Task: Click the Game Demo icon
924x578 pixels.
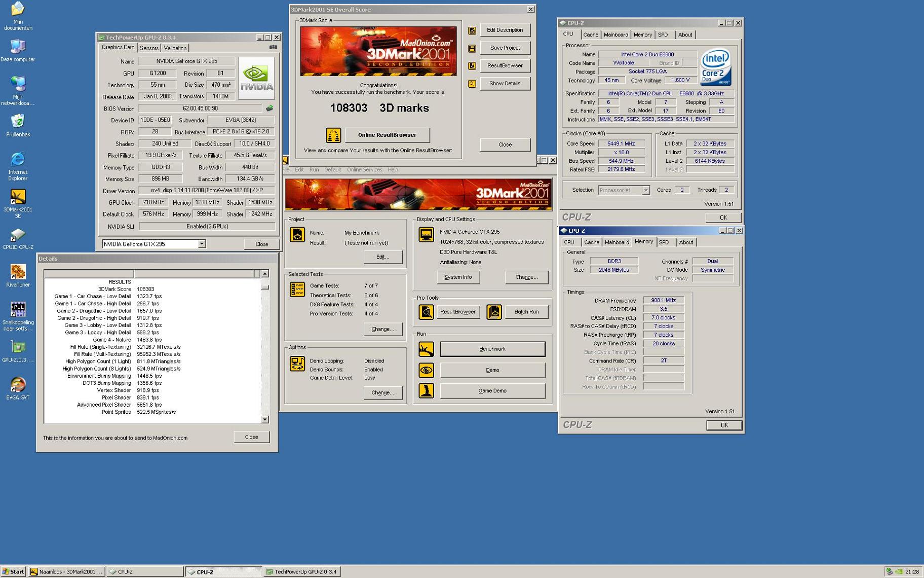Action: (x=426, y=391)
